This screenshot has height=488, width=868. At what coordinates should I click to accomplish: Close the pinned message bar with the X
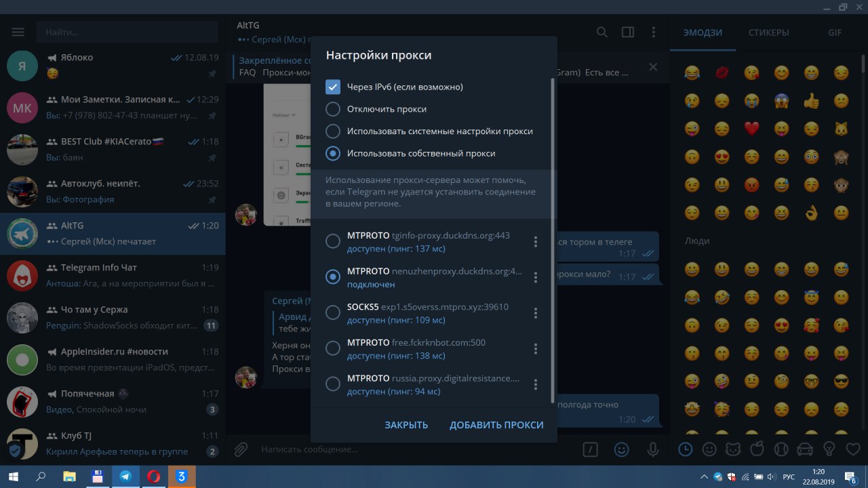click(x=653, y=66)
